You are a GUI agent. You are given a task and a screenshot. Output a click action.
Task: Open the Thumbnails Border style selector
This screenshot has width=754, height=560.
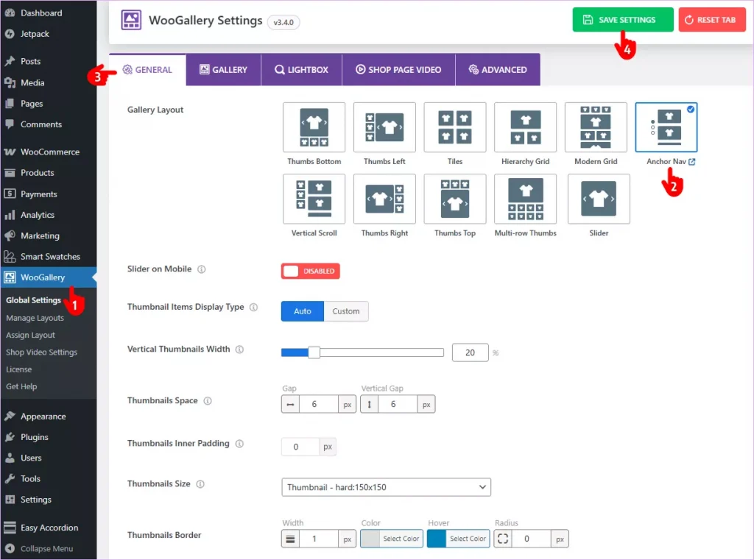tap(291, 539)
